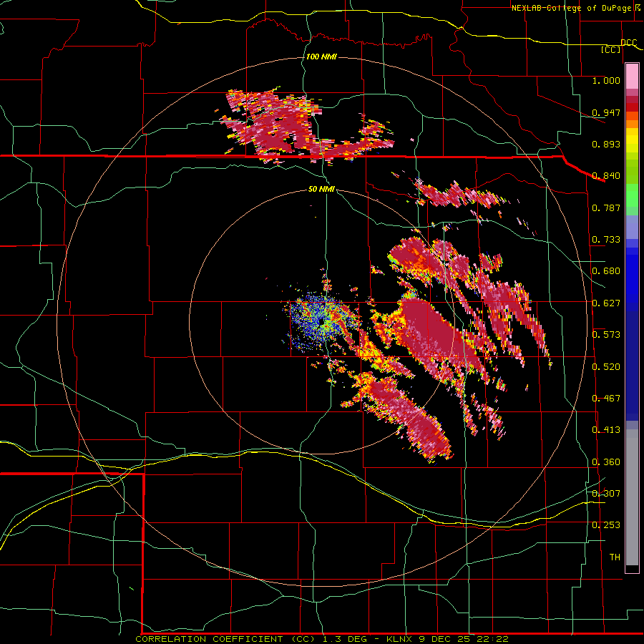Select the 0.253 scale value
Viewport: 644px width, 644px height.
[x=606, y=525]
